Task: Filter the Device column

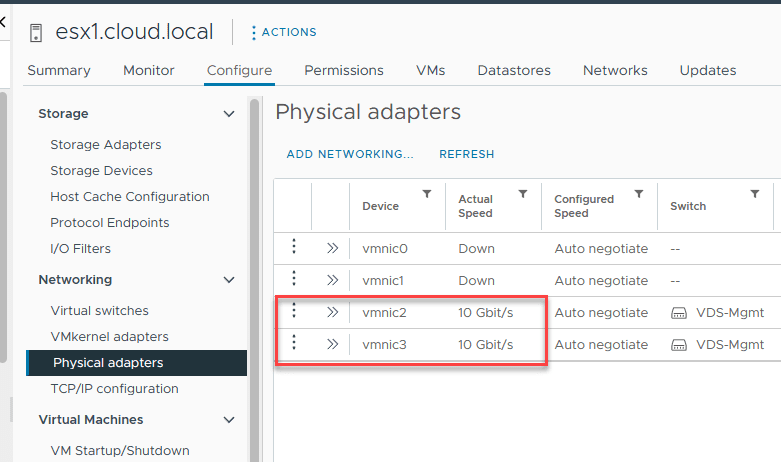Action: [x=427, y=194]
